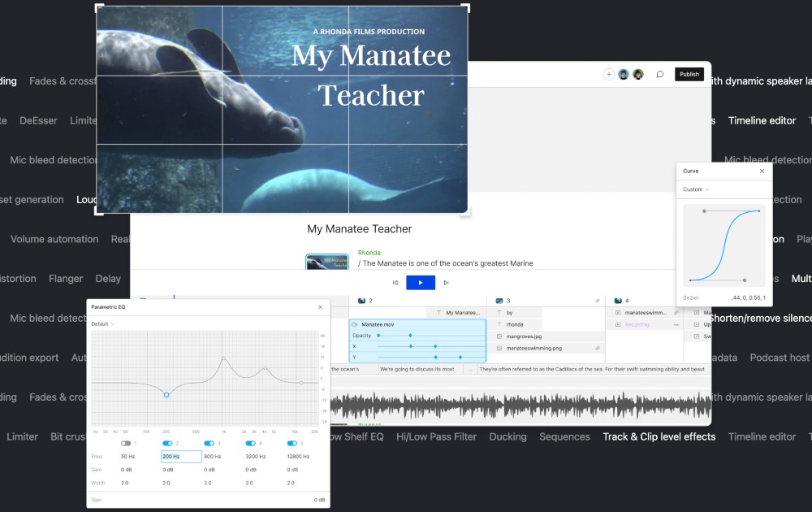Enable EQ band 1 toggle
The width and height of the screenshot is (812, 512).
[125, 441]
